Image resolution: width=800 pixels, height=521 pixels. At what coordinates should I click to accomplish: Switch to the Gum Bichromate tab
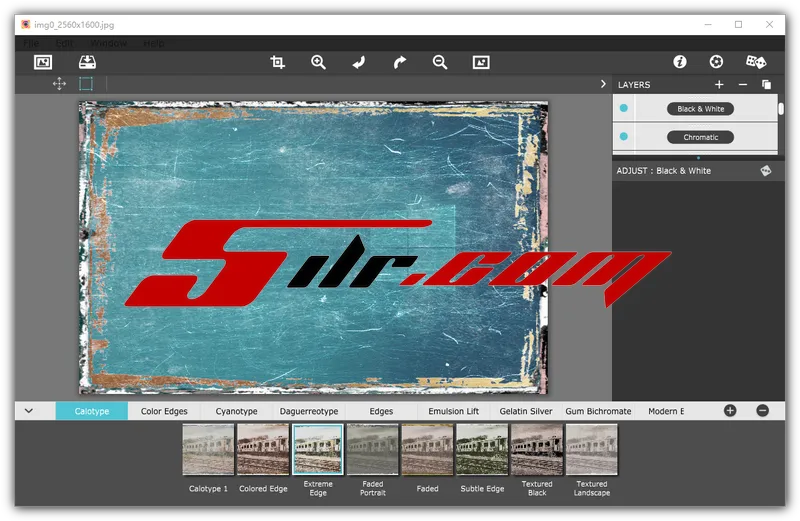tap(598, 411)
